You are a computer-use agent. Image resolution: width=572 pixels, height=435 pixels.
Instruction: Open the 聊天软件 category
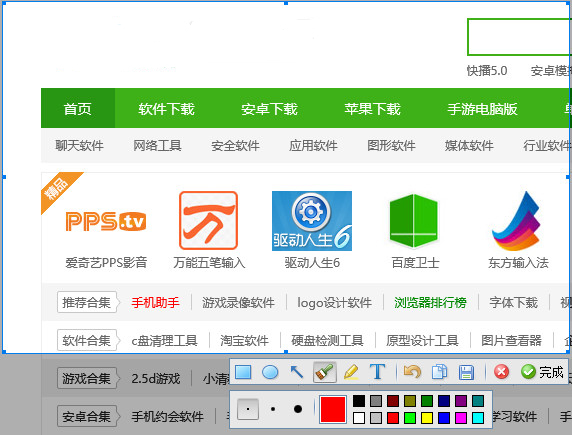click(80, 146)
